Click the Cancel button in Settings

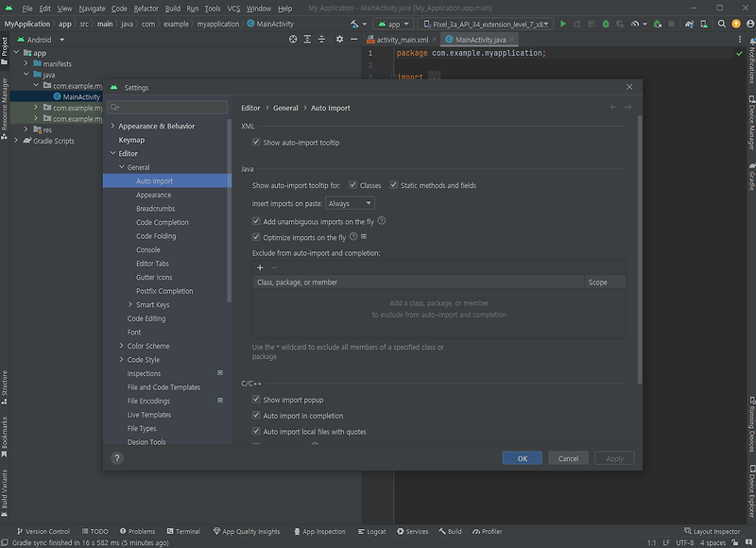point(568,457)
